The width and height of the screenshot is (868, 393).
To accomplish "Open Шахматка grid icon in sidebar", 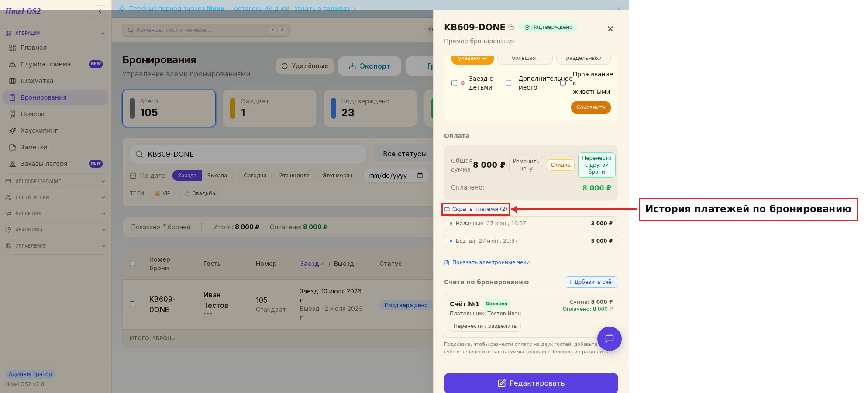I will (13, 81).
